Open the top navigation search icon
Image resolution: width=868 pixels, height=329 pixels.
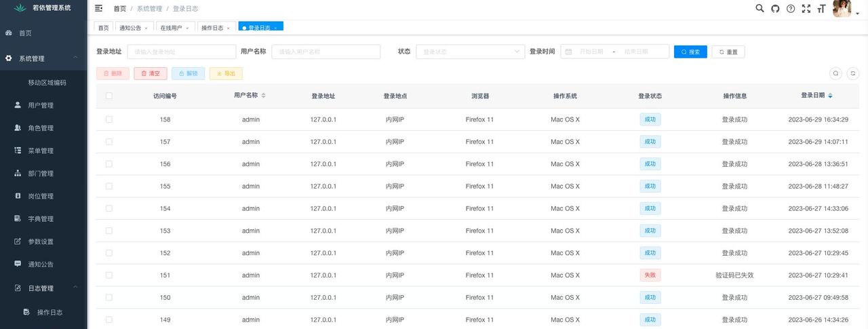coord(759,8)
